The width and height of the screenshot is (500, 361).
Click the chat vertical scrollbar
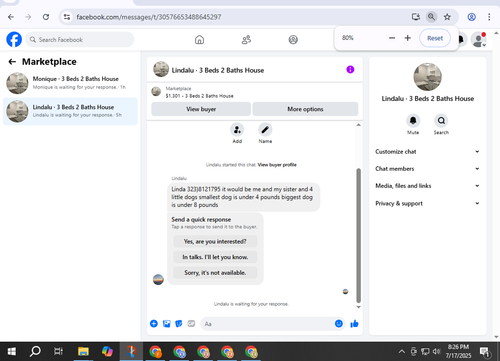click(358, 235)
